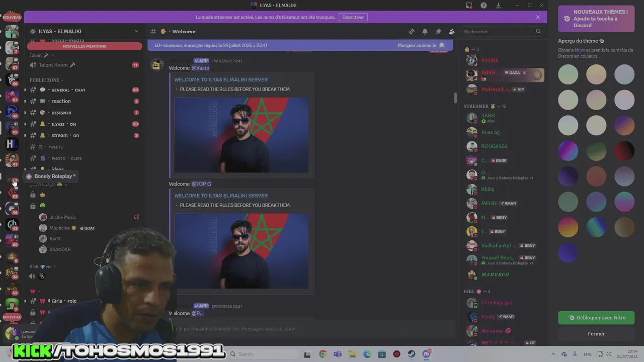Open the DESIGNER channel
The image size is (644, 362).
click(84, 113)
